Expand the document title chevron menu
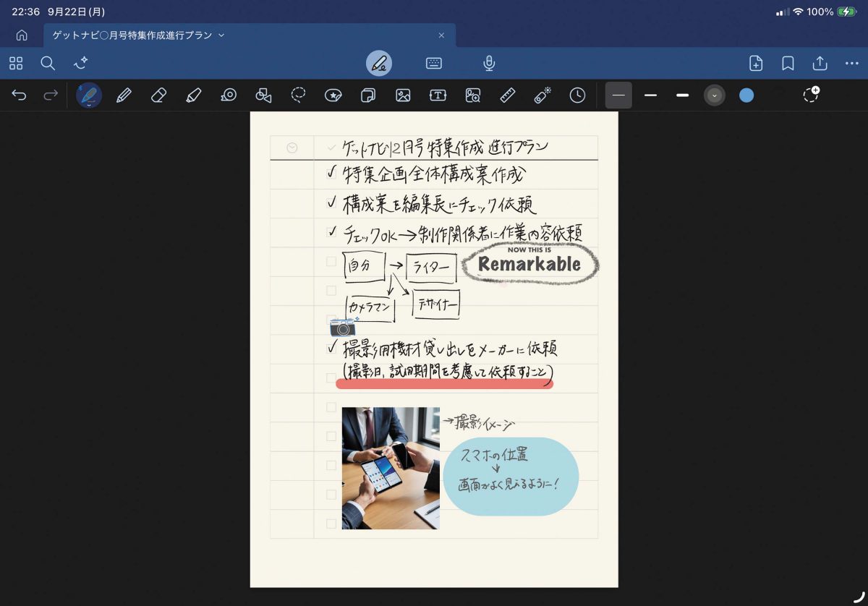 [x=221, y=35]
